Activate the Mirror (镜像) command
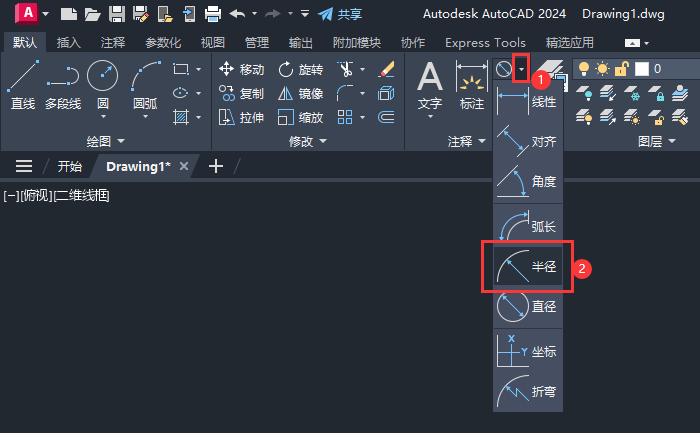 (300, 93)
